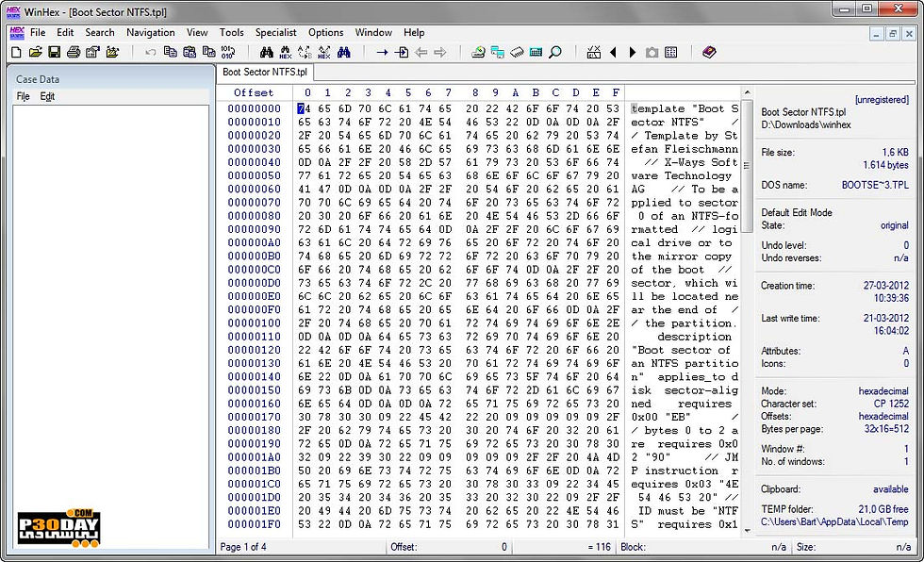Restore the inner document window
924x562 pixels.
(x=893, y=34)
